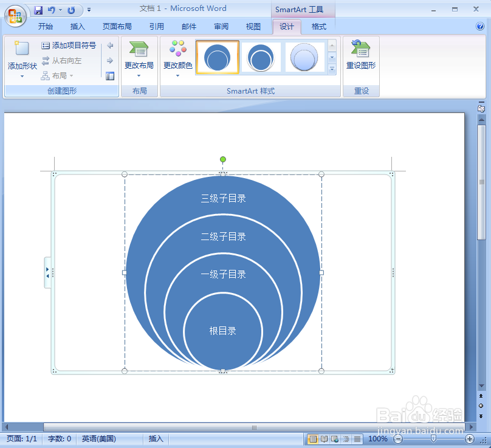Image resolution: width=491 pixels, height=448 pixels.
Task: Open the 邮件 tab
Action: coord(189,26)
